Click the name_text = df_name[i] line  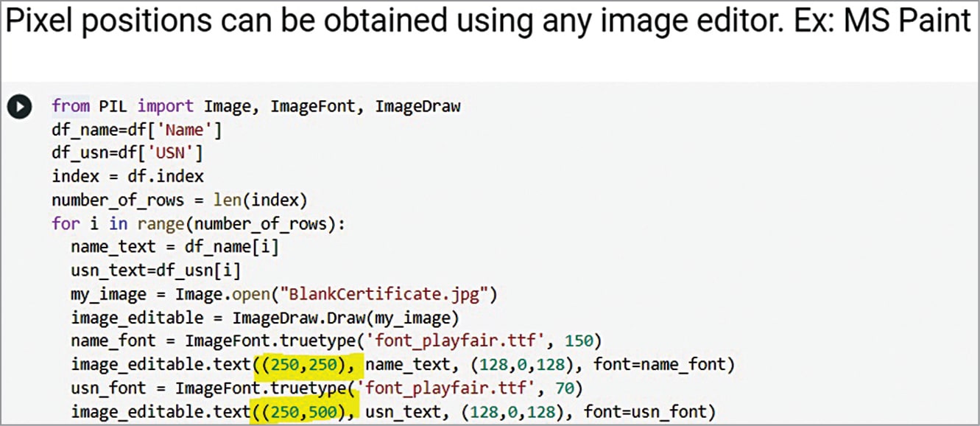[x=175, y=248]
